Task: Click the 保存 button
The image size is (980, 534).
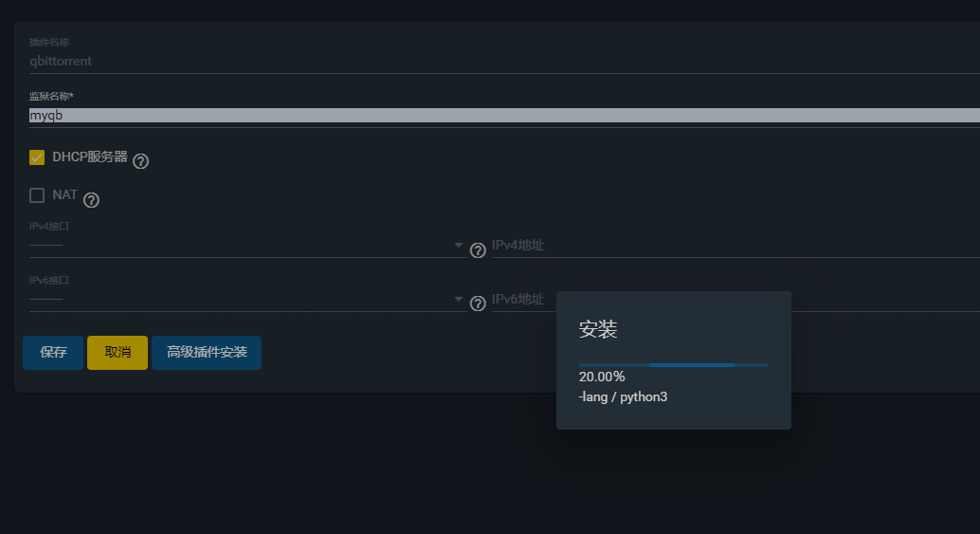Action: pyautogui.click(x=53, y=353)
